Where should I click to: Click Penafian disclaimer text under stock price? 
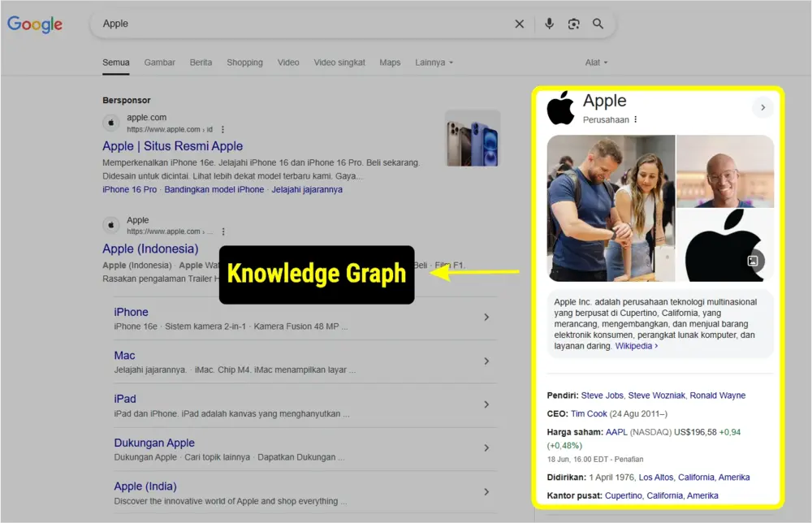tap(628, 460)
